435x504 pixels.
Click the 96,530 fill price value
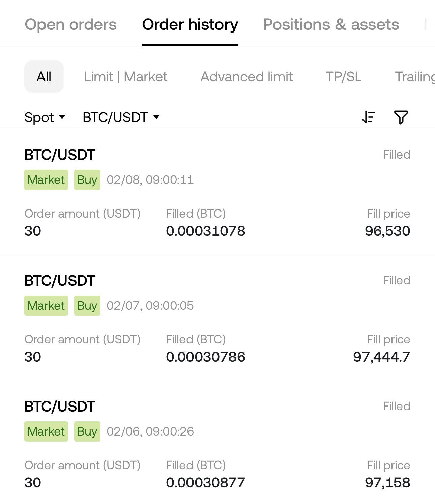pos(387,231)
